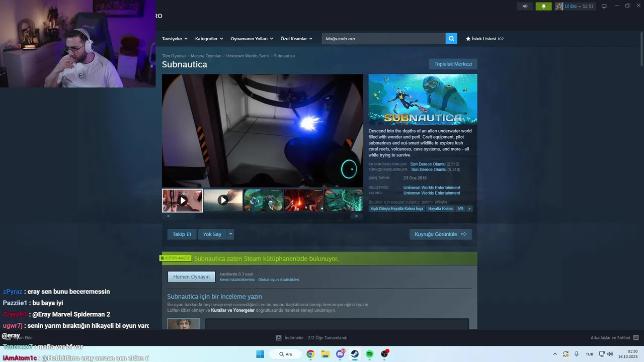The height and width of the screenshot is (362, 644).
Task: Show hidden system tray icons
Action: (555, 354)
